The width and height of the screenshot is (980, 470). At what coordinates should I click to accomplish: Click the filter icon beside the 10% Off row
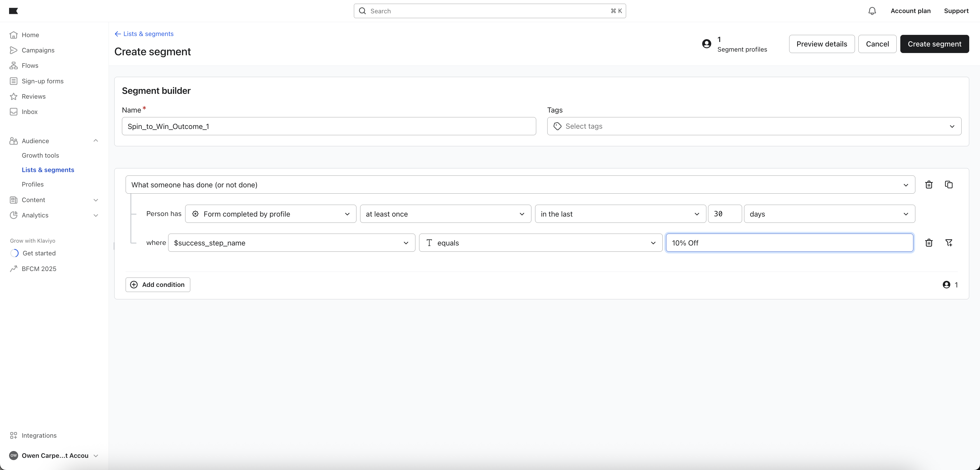point(949,243)
